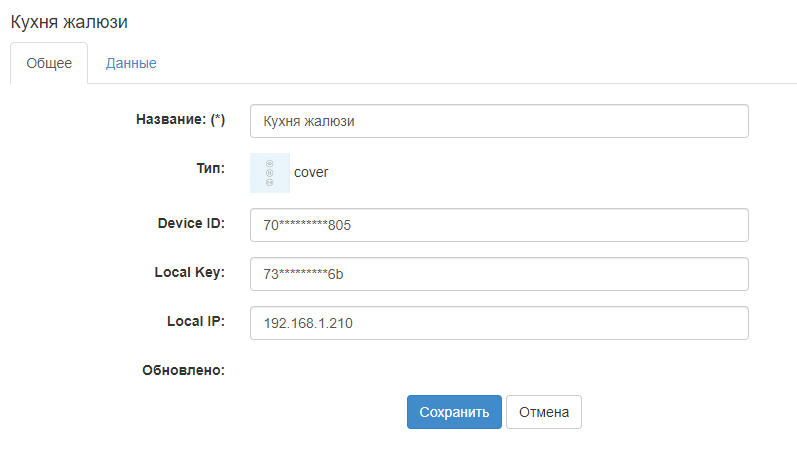Click the cover device type icon
Viewport: 797px width, 455px height.
tap(269, 172)
